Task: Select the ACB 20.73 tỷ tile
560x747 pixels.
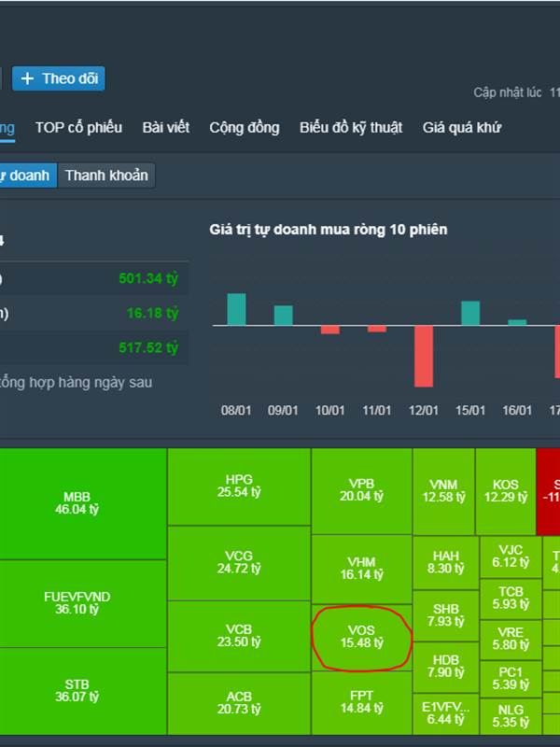Action: [239, 704]
